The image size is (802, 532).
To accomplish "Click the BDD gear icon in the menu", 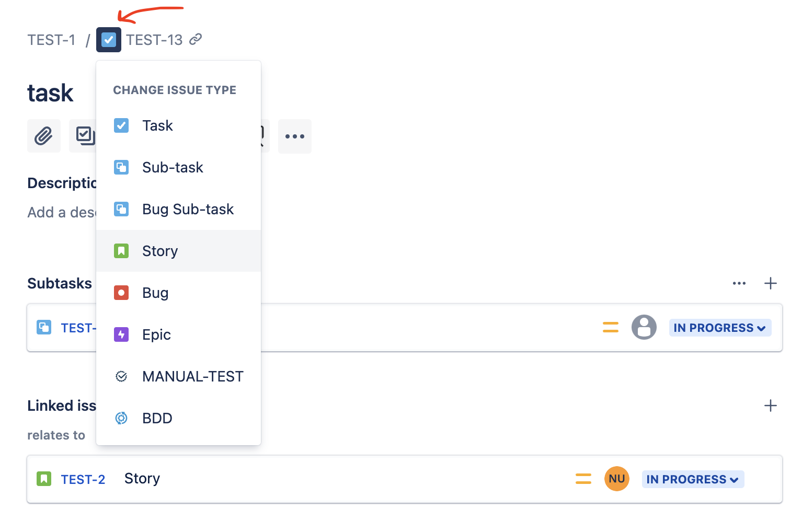I will pyautogui.click(x=121, y=418).
